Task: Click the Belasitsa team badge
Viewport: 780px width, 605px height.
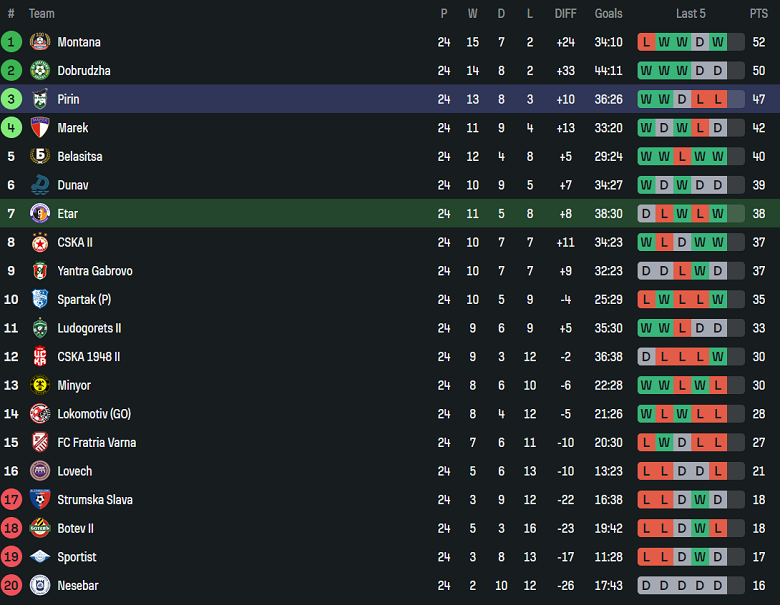Action: [x=40, y=156]
